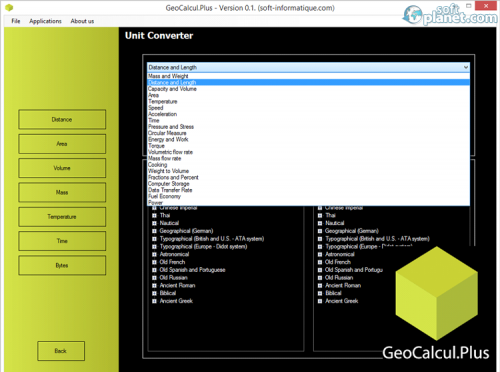Viewport: 500px width, 372px height.
Task: Expand Biblical node in left tree
Action: [154, 293]
